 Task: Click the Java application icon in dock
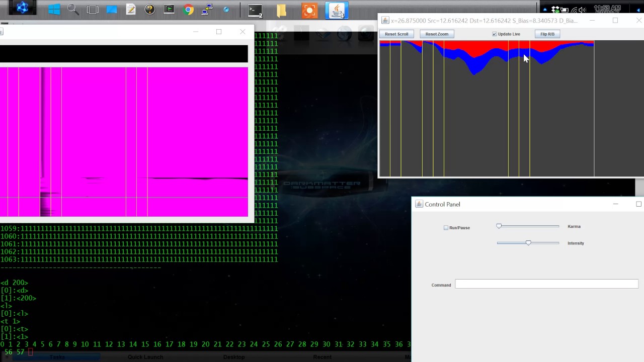(x=337, y=10)
